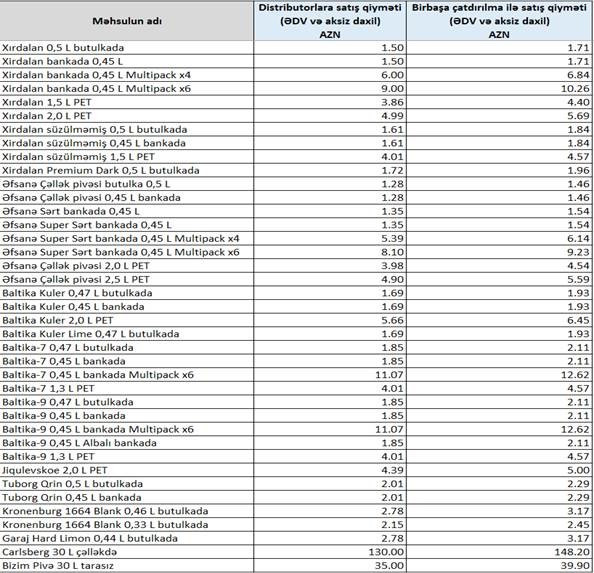The height and width of the screenshot is (573, 594).
Task: Select 'Xirdalan bankada 0,45 L Multipack x6' row name
Action: [127, 89]
